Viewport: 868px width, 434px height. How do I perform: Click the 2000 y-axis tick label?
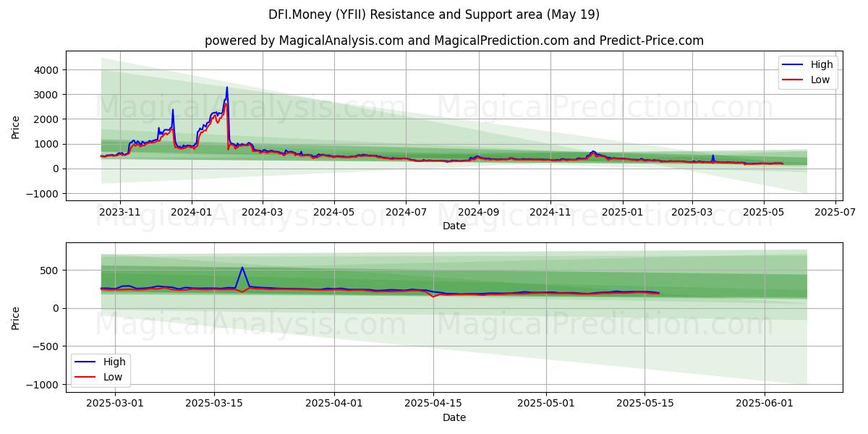(47, 119)
